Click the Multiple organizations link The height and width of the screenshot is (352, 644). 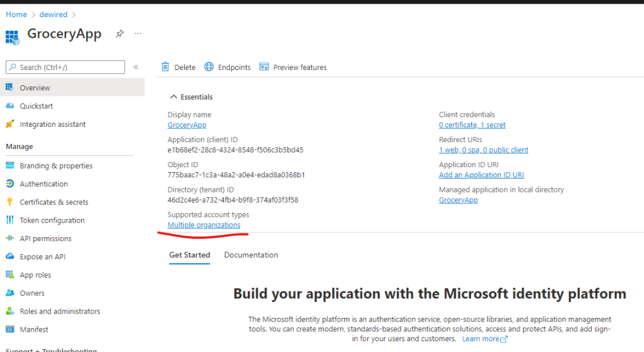204,225
